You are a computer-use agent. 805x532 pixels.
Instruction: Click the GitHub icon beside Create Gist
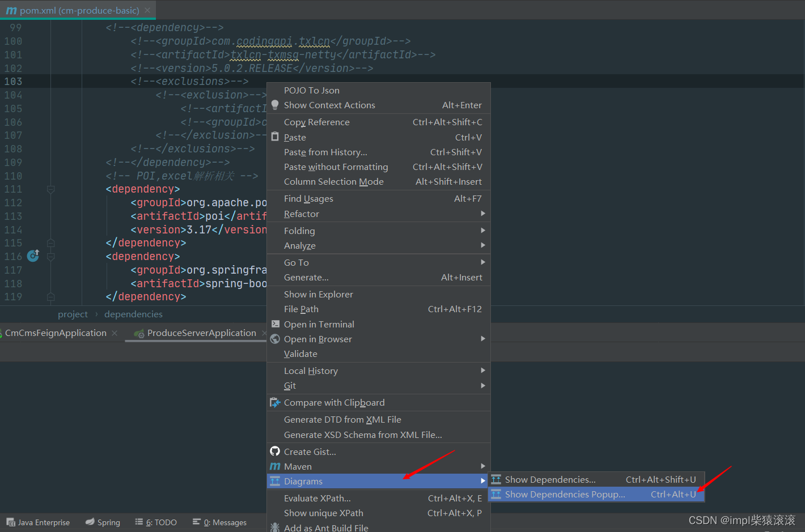pyautogui.click(x=275, y=452)
